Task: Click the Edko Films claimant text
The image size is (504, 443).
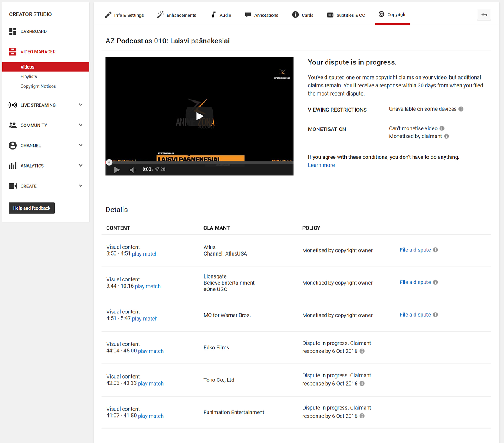Action: point(216,348)
